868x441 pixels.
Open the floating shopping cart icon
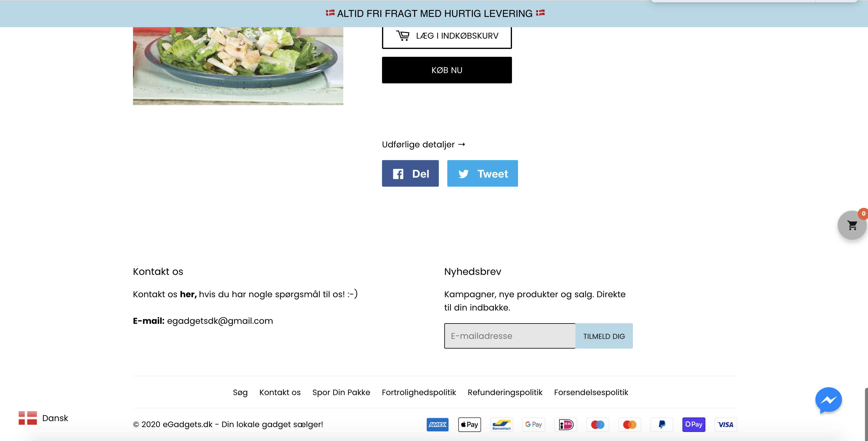852,225
